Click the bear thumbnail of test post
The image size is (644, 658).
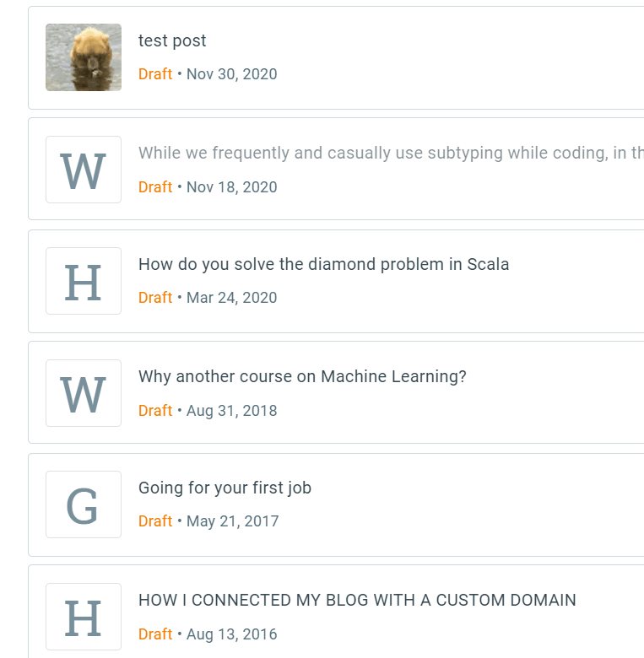tap(84, 57)
